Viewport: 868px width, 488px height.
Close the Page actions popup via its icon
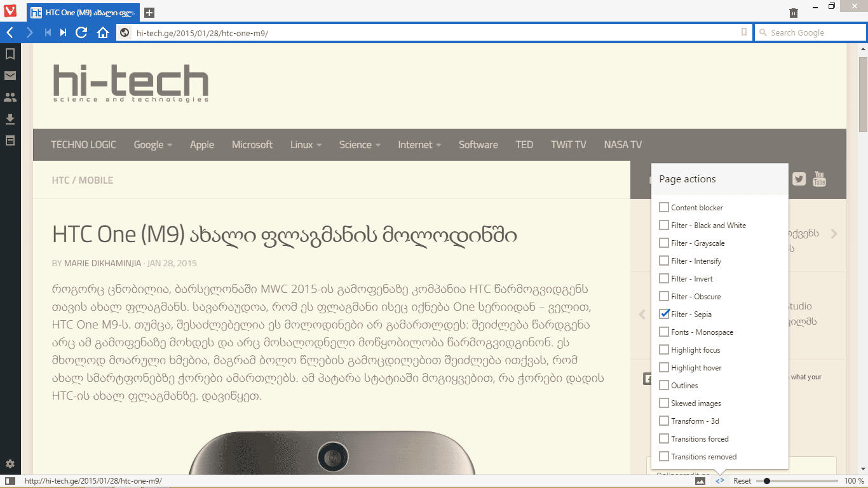point(720,481)
